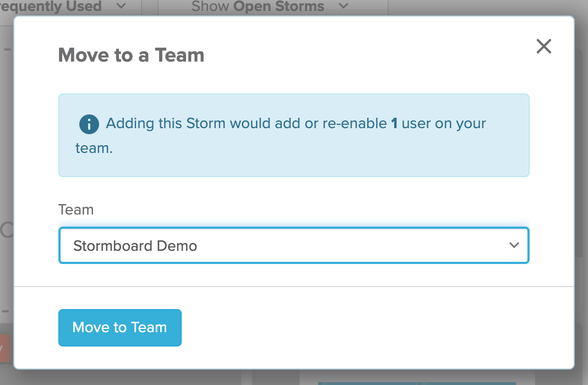Open the Team dropdown showing Stormboard Demo
Image resolution: width=588 pixels, height=385 pixels.
click(x=293, y=245)
